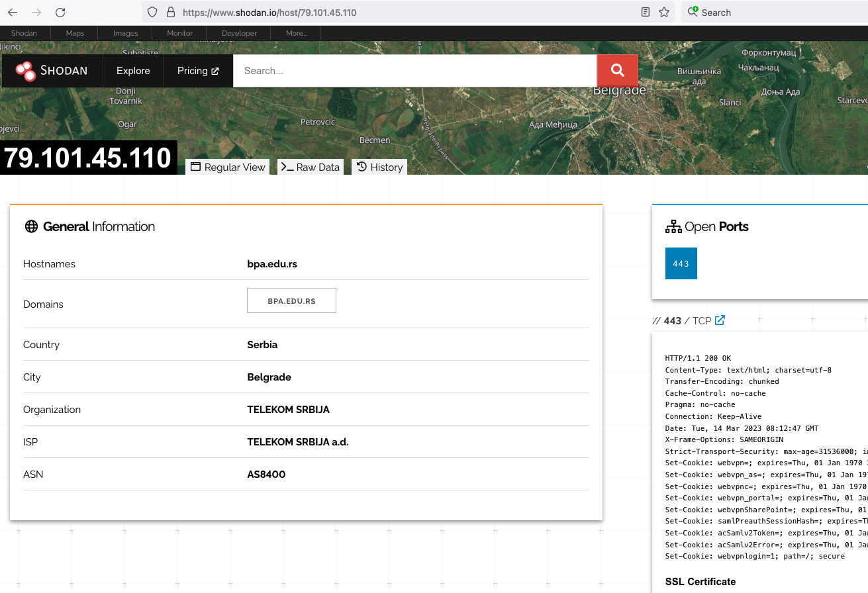This screenshot has height=593, width=868.
Task: Click the 79.101.45.110 IP heading
Action: coord(88,158)
